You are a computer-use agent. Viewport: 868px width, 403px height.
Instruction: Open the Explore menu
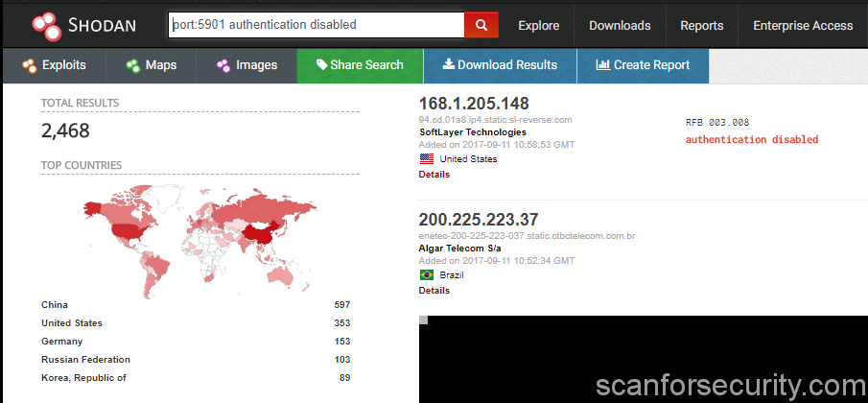[x=539, y=26]
